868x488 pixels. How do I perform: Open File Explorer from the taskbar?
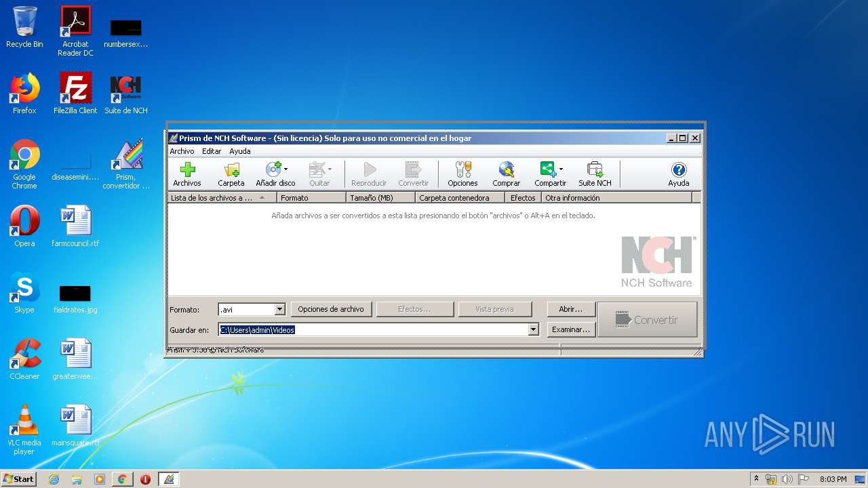[x=77, y=479]
